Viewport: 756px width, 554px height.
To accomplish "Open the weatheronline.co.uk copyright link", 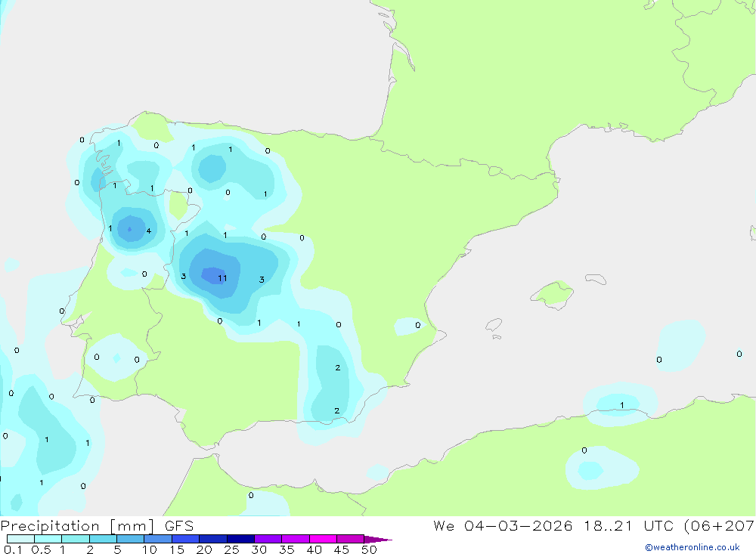I will [692, 547].
